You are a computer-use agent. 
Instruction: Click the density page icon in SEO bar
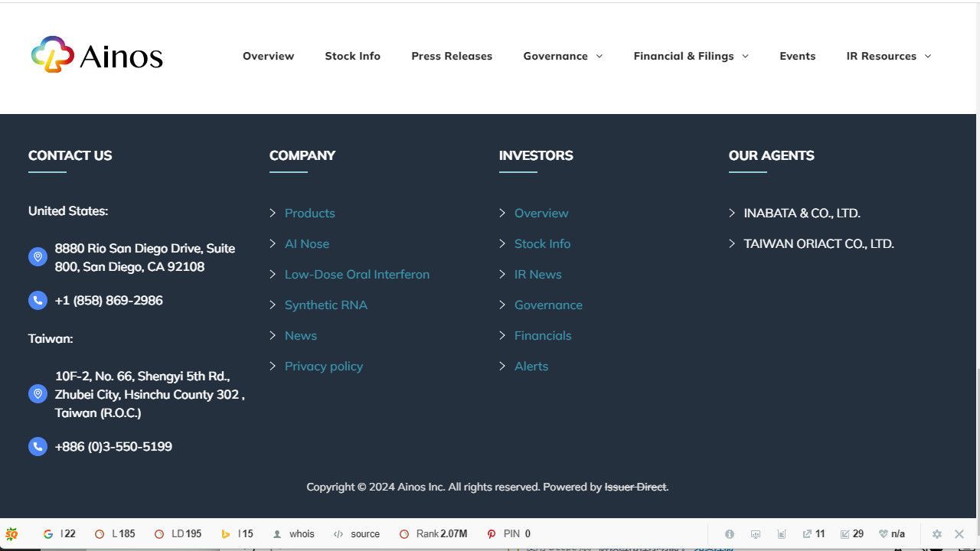782,534
